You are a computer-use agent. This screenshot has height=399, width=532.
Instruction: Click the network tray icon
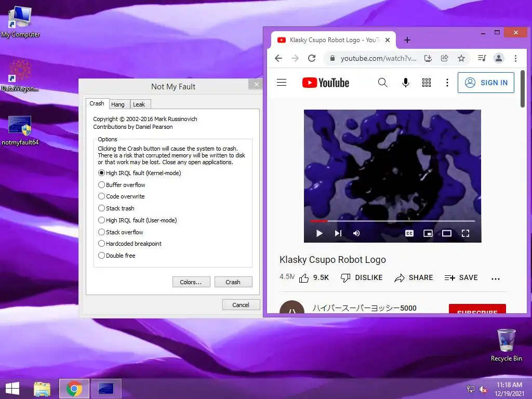[x=471, y=389]
